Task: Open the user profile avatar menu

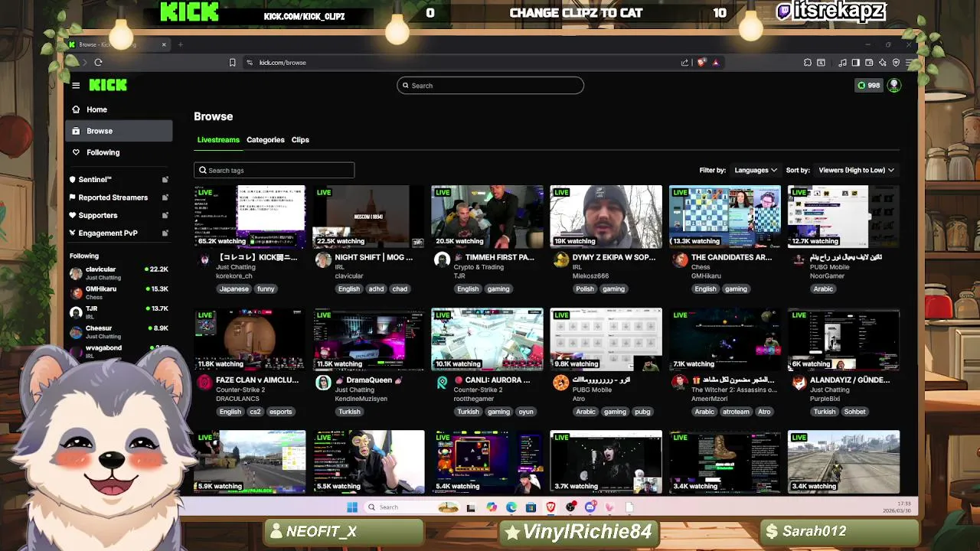Action: pos(893,86)
